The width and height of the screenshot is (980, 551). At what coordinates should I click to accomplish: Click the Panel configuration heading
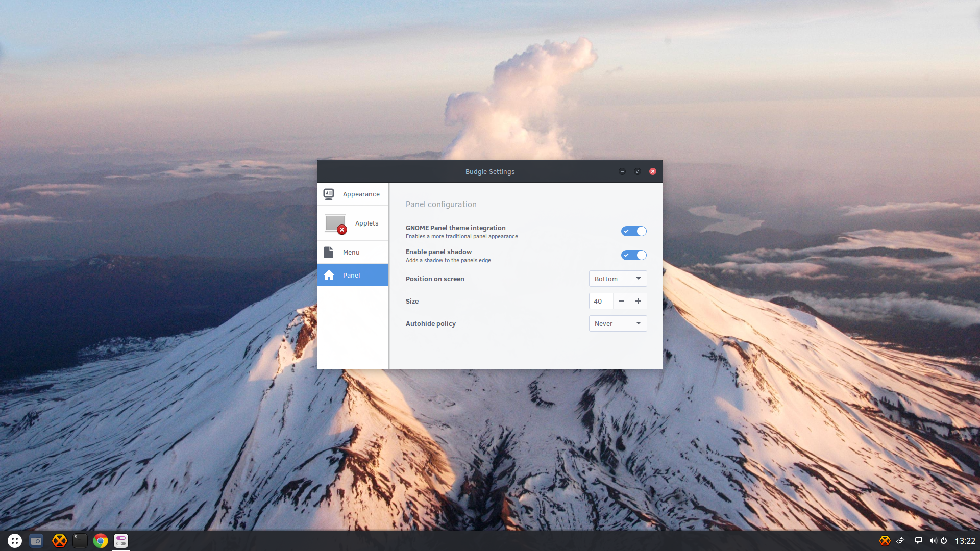click(x=441, y=204)
